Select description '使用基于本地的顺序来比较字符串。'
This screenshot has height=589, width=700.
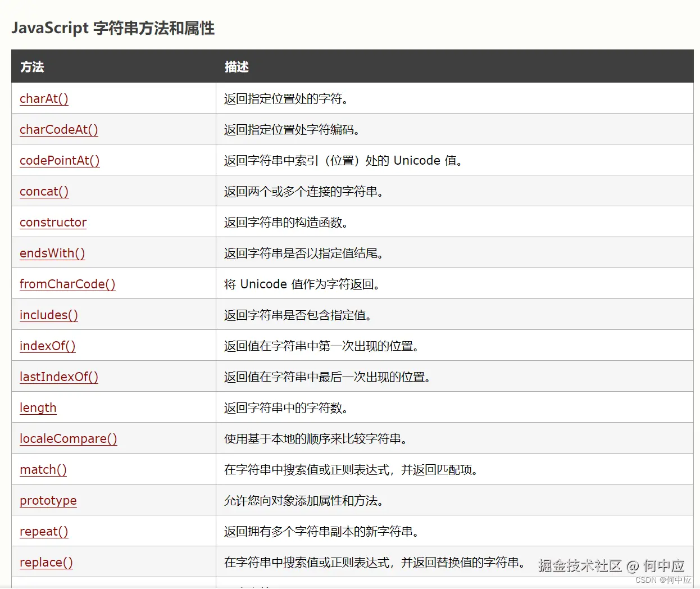pos(316,439)
